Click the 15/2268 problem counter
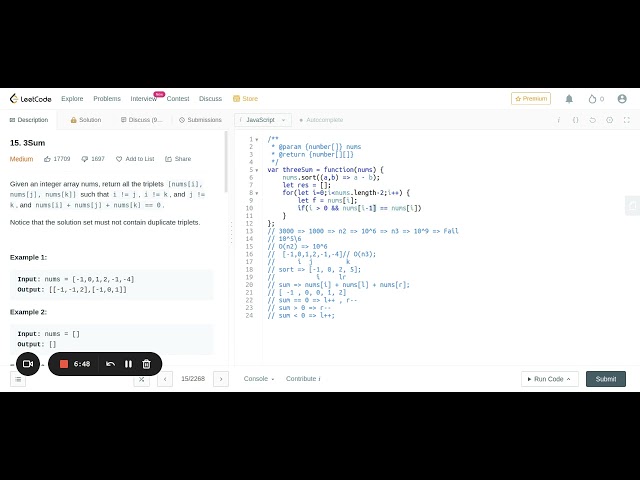This screenshot has width=640, height=480. click(193, 379)
